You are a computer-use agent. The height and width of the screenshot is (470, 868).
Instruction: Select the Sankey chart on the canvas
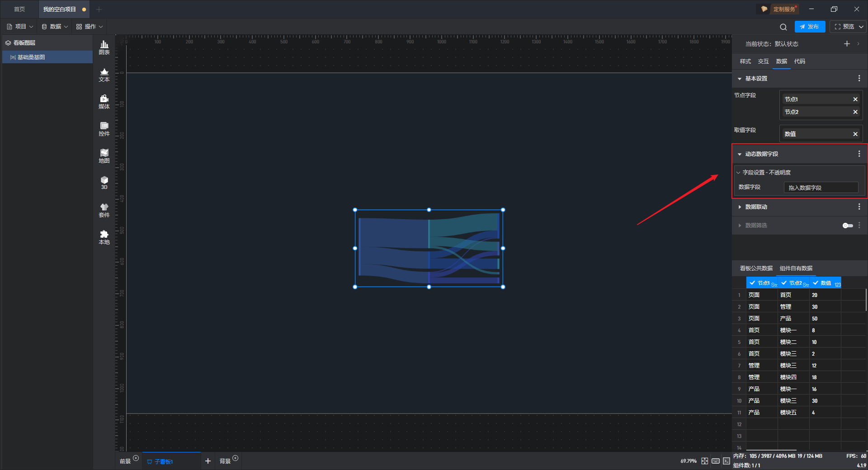(x=429, y=248)
